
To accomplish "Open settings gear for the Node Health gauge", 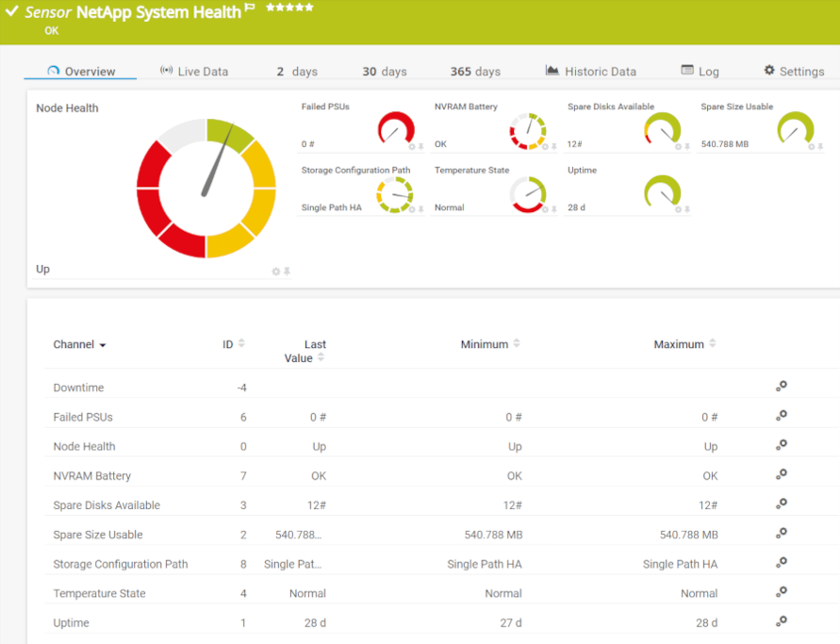I will [x=276, y=272].
